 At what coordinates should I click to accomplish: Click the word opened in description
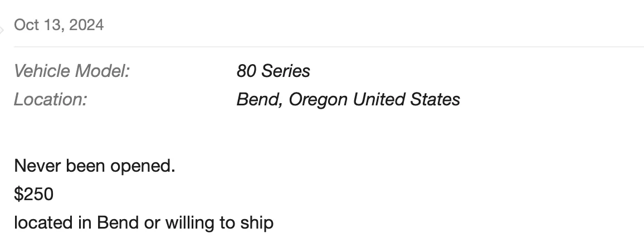click(143, 167)
